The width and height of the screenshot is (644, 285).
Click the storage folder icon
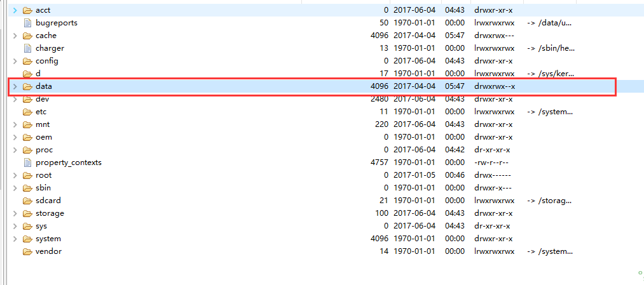27,213
